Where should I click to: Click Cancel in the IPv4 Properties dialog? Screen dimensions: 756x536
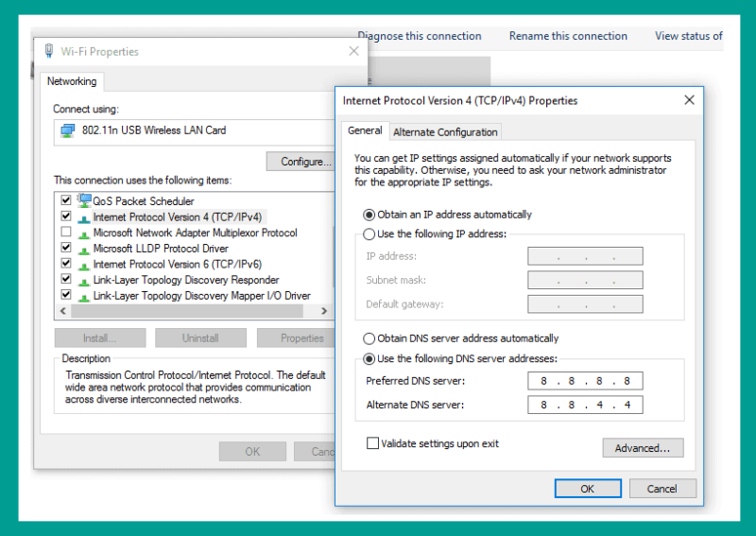[662, 489]
